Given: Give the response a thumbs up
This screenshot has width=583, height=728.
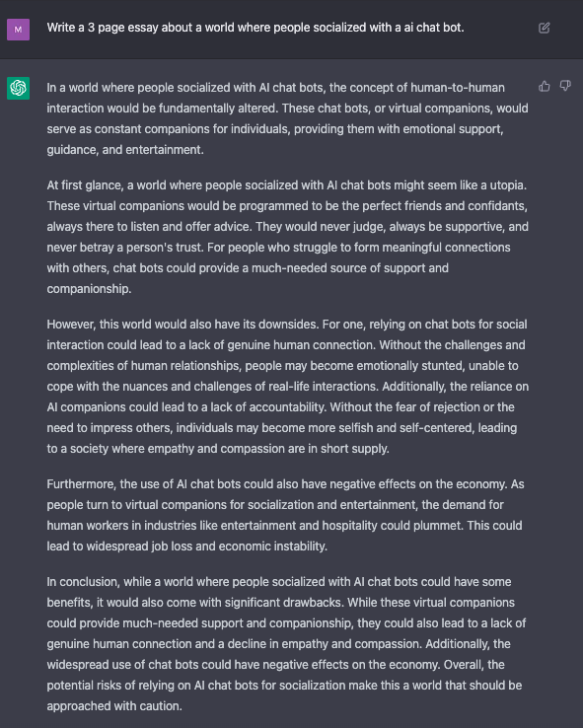Looking at the screenshot, I should pos(545,86).
